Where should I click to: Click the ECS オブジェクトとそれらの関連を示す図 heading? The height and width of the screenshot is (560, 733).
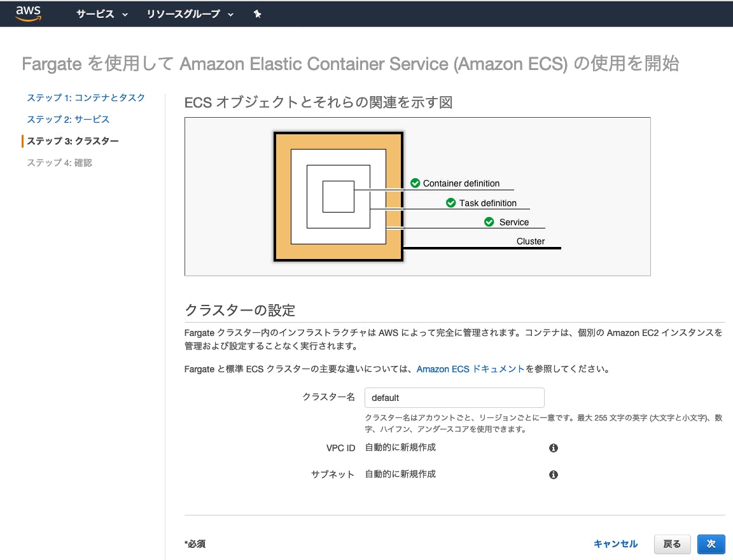point(318,102)
